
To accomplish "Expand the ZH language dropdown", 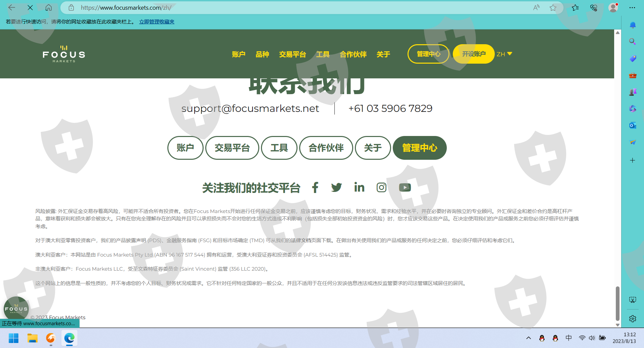I will coord(504,54).
